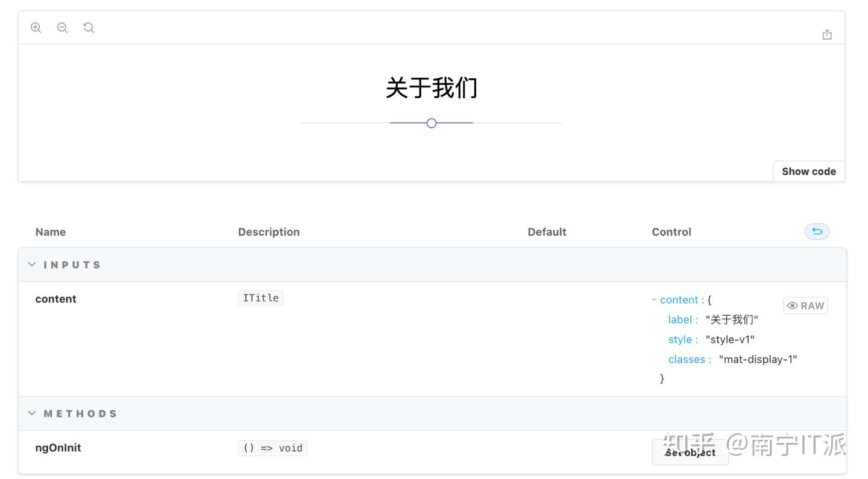Click the Name column header

51,232
